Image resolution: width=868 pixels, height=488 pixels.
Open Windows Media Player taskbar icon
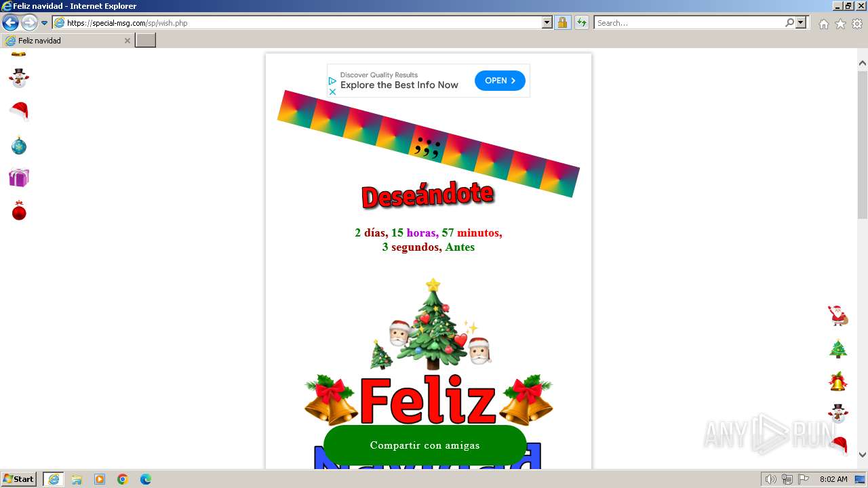pos(100,479)
